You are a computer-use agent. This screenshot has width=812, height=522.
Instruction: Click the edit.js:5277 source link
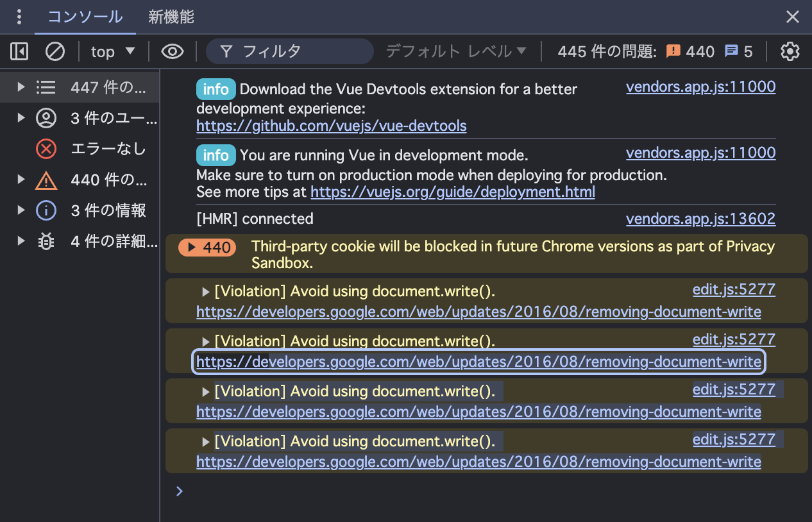tap(734, 290)
